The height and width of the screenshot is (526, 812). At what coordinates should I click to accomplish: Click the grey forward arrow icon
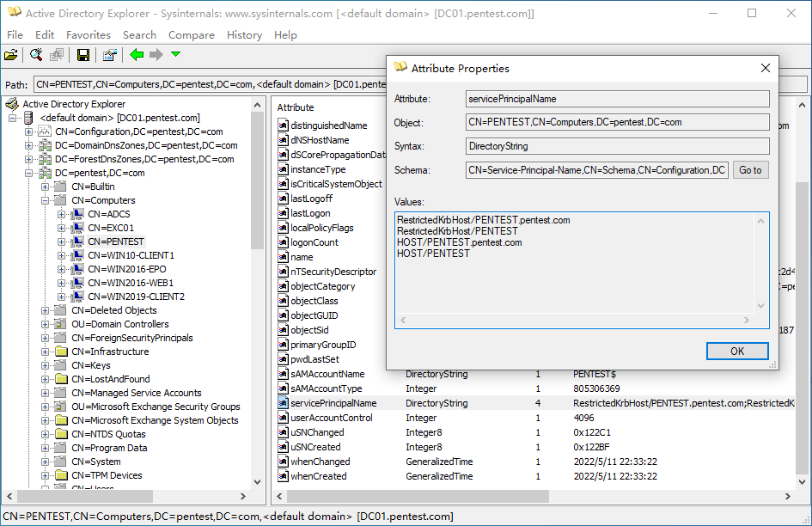point(156,54)
